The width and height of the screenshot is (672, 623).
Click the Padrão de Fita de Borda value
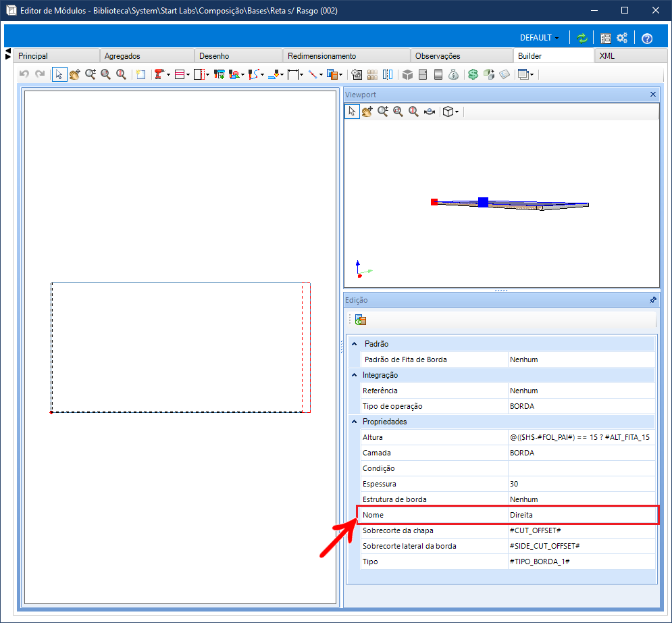(x=581, y=359)
